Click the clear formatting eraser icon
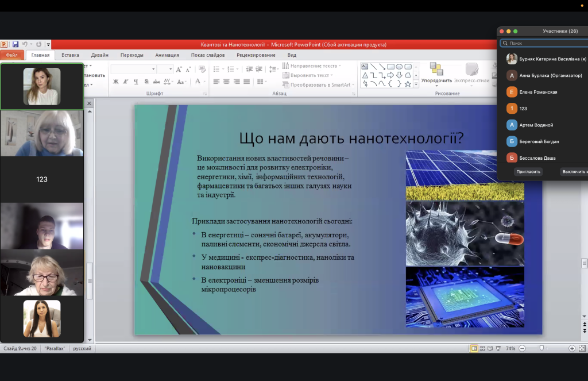 202,69
